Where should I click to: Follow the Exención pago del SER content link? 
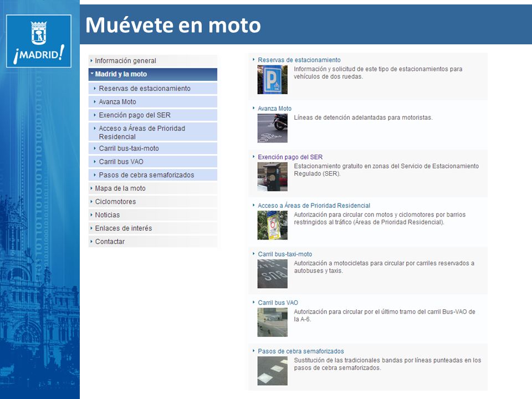coord(290,157)
